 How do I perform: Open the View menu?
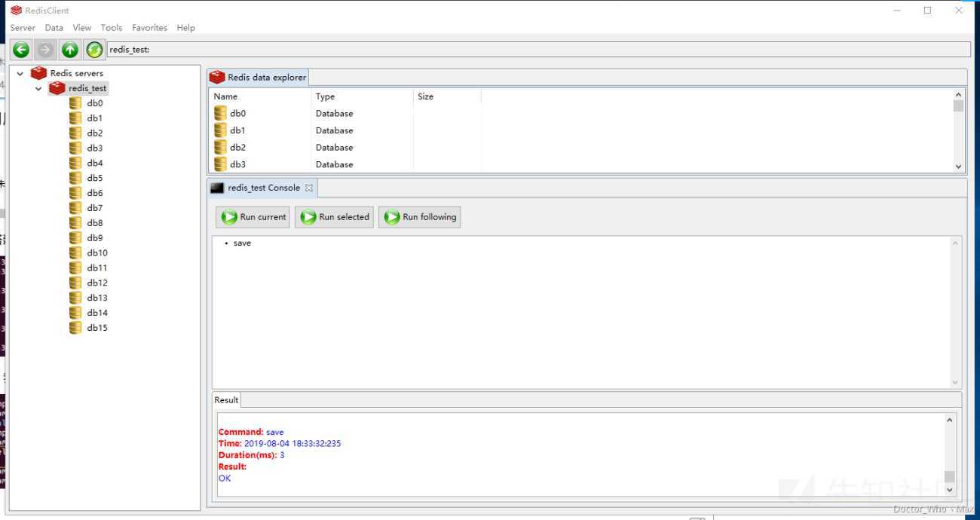pos(82,28)
